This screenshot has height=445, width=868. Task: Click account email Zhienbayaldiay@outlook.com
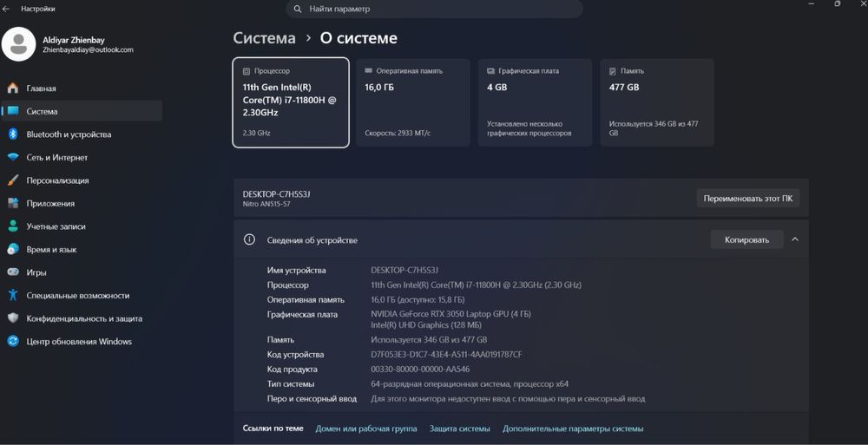click(88, 49)
